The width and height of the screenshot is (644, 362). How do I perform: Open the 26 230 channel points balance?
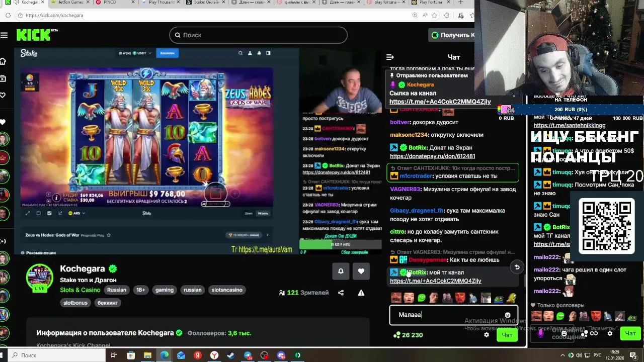408,335
